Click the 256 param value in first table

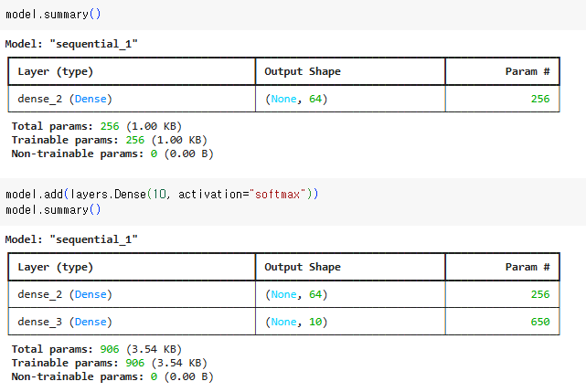(540, 99)
